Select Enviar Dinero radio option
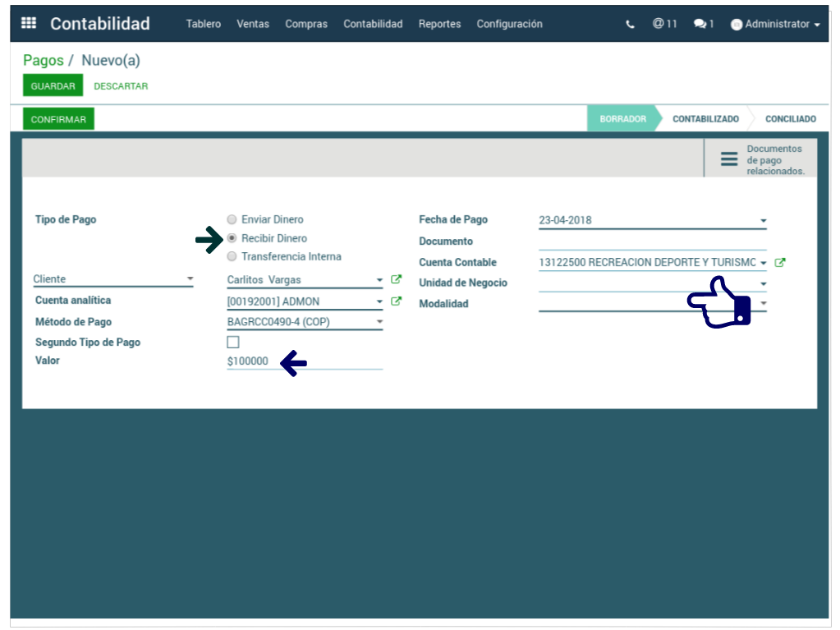The image size is (840, 630). [x=232, y=220]
